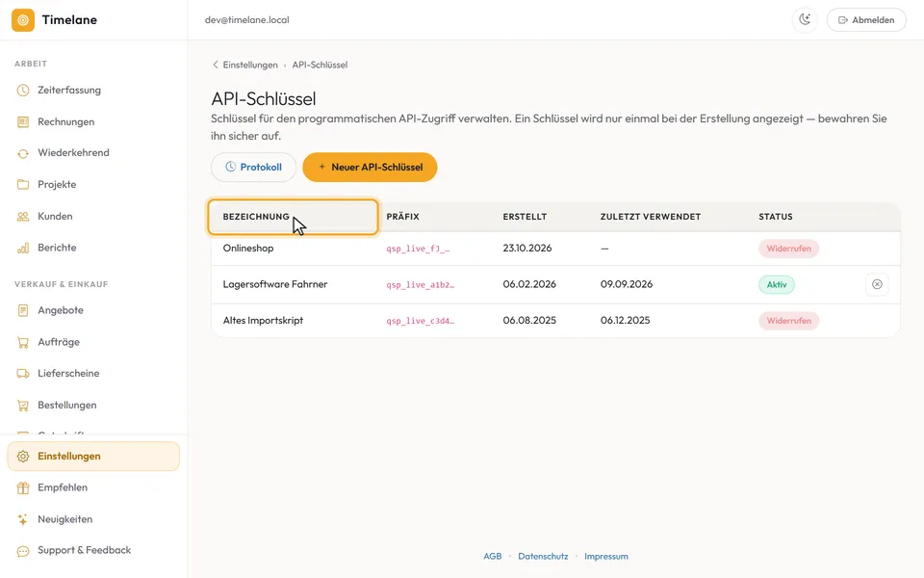This screenshot has height=578, width=924.
Task: Toggle dark mode moon icon
Action: [x=805, y=19]
